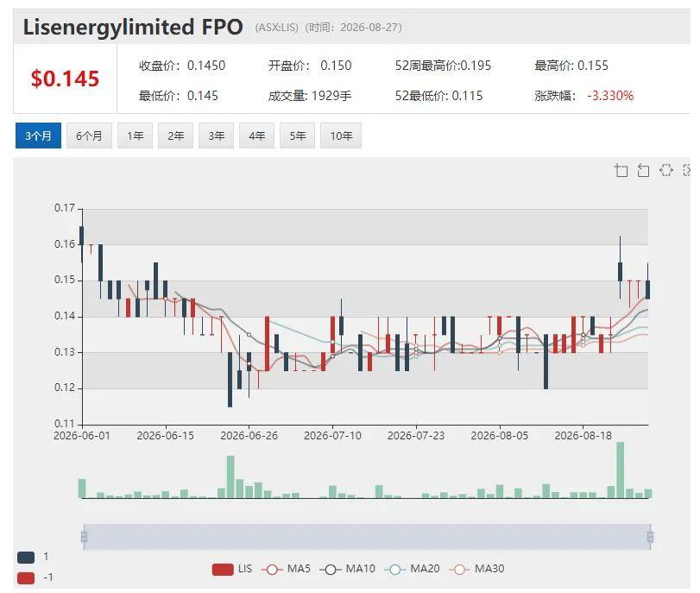Click the 成交量: 1929手 value

(310, 96)
